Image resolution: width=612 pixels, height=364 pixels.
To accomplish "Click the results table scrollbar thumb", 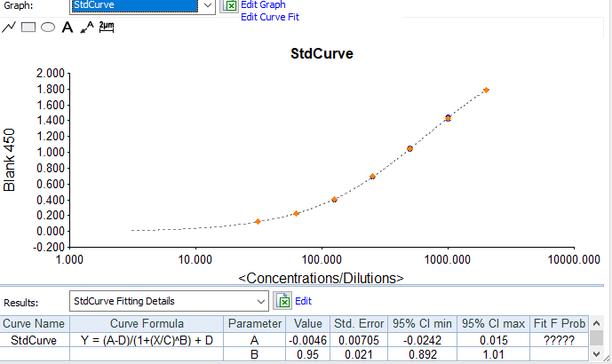I will click(x=596, y=338).
